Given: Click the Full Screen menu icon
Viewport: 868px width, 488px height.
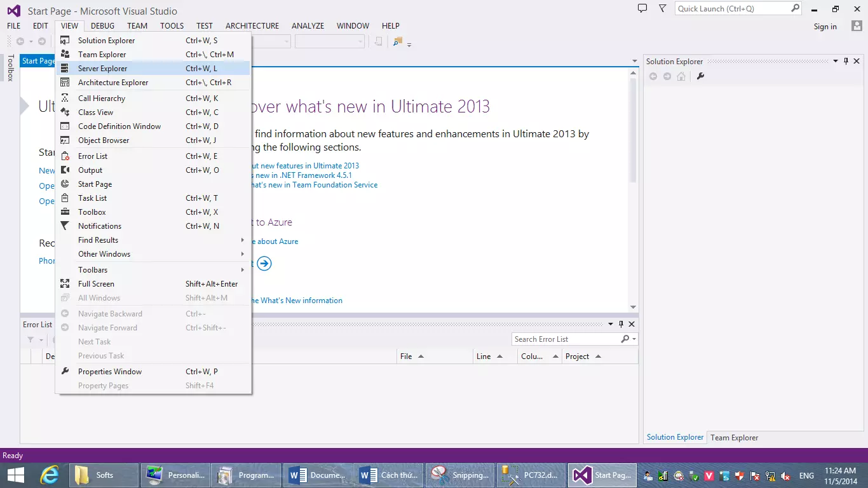Looking at the screenshot, I should pos(65,284).
